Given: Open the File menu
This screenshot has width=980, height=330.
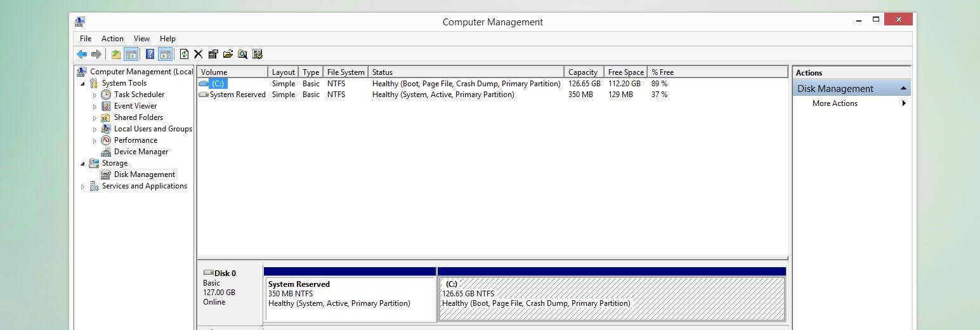Looking at the screenshot, I should (x=86, y=39).
